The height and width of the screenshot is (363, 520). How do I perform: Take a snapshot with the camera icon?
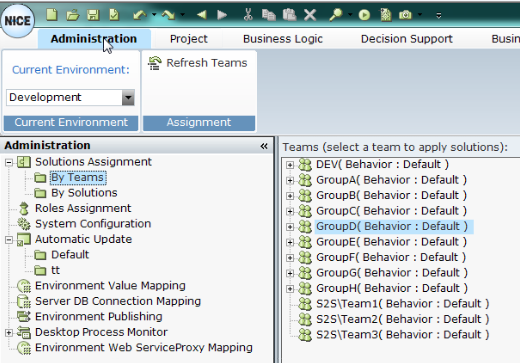(x=405, y=15)
